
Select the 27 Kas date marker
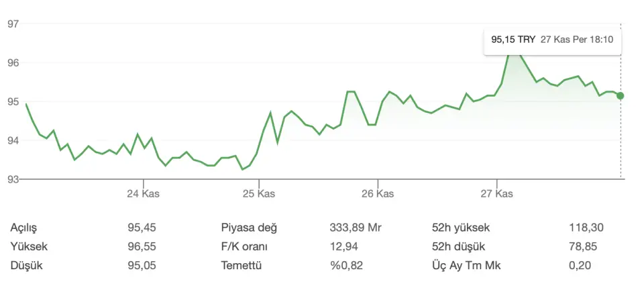[x=496, y=193]
